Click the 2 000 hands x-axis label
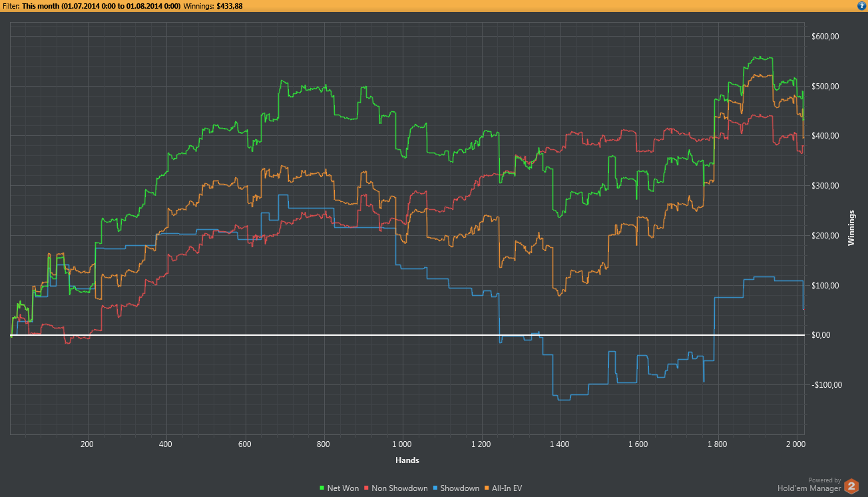 click(x=795, y=443)
